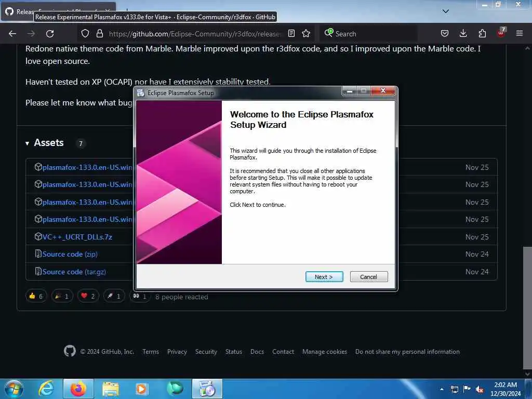The width and height of the screenshot is (532, 399).
Task: Open the browser downloads panel
Action: coord(463,33)
